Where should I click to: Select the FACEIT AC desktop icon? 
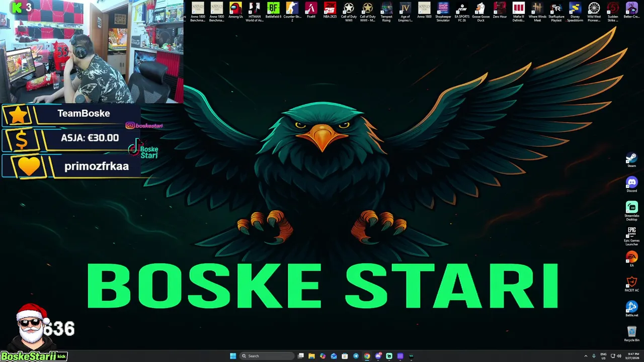pyautogui.click(x=631, y=284)
